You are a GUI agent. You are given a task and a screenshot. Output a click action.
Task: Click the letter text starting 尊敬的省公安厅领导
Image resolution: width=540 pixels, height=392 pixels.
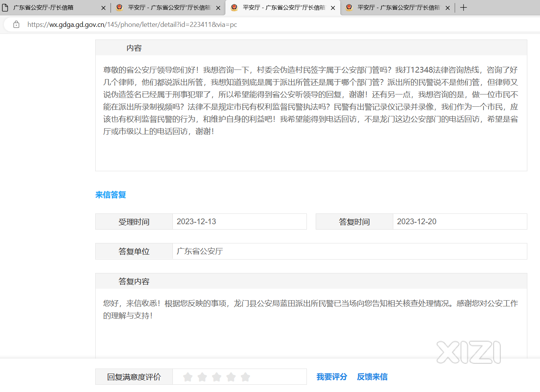(310, 101)
